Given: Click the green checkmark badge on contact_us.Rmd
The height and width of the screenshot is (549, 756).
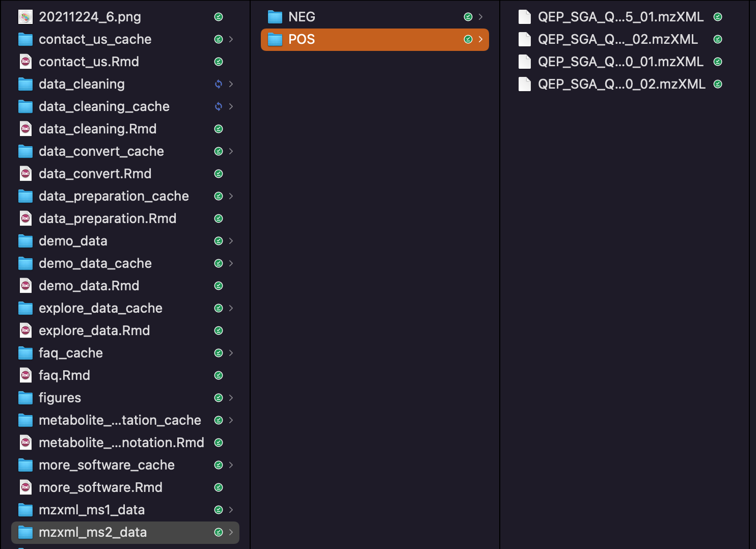Looking at the screenshot, I should pos(219,62).
